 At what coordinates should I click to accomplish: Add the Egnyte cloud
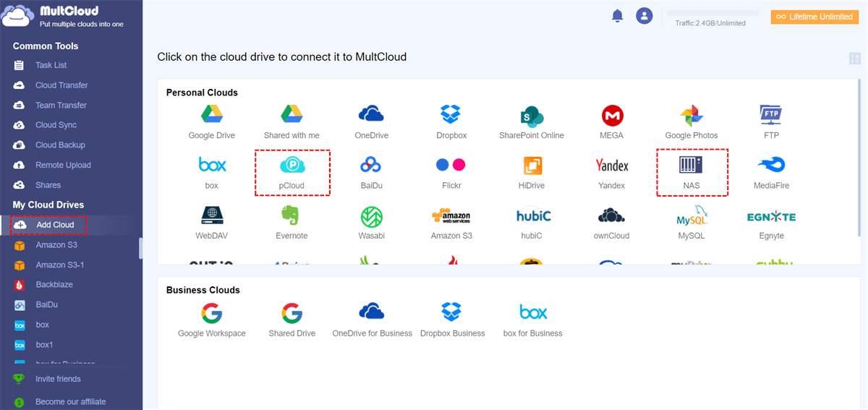[x=771, y=223]
